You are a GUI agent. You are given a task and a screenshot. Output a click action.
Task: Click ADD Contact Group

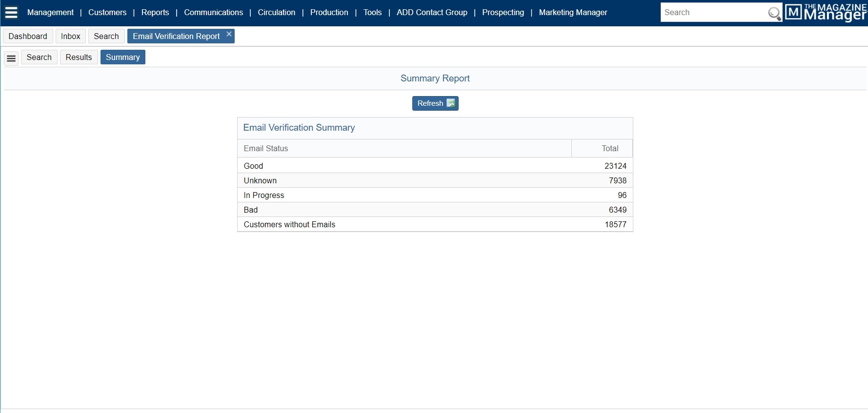tap(431, 13)
